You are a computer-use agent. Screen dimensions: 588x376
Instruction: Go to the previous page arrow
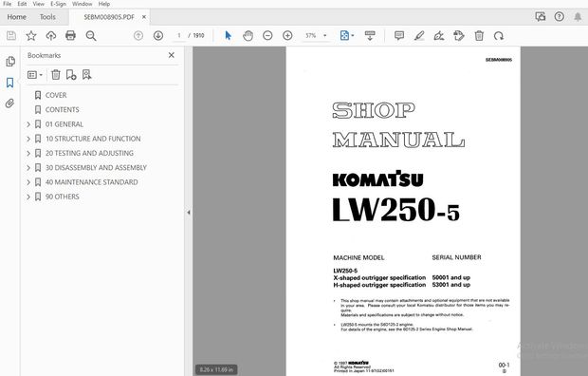[x=138, y=36]
